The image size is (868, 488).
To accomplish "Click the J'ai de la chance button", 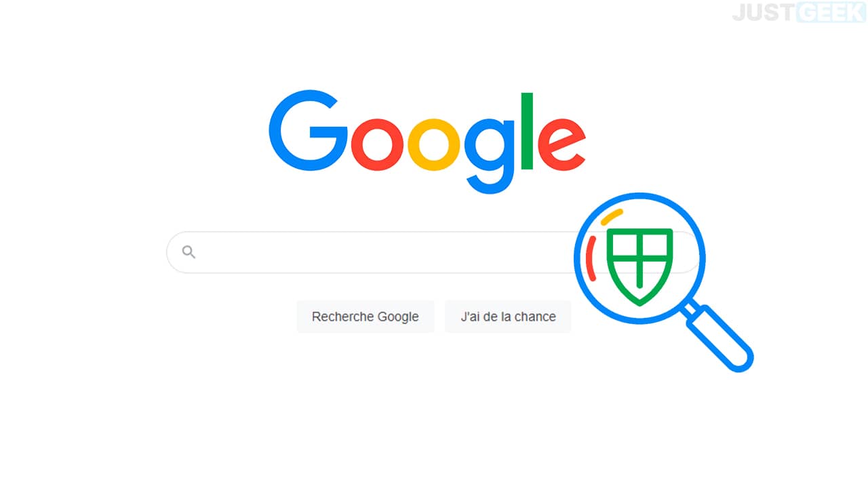I will point(508,317).
